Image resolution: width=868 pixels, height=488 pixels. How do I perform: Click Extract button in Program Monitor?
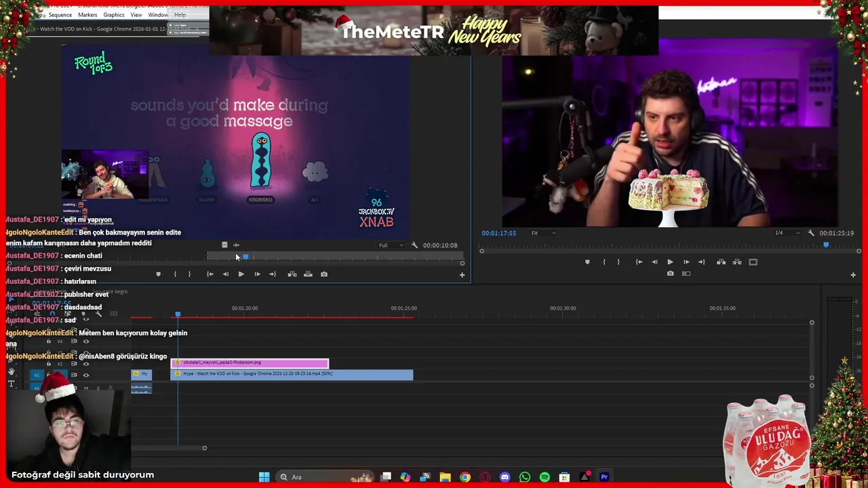point(737,262)
